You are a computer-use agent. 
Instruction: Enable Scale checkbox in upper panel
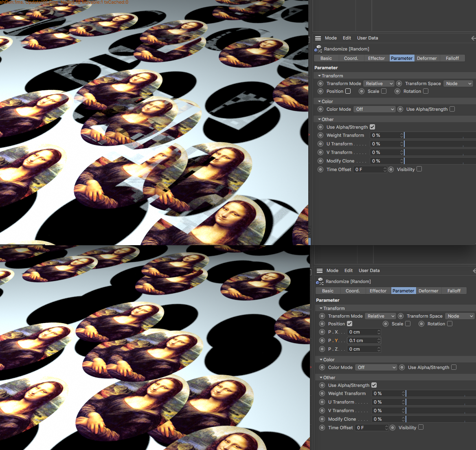(x=384, y=91)
